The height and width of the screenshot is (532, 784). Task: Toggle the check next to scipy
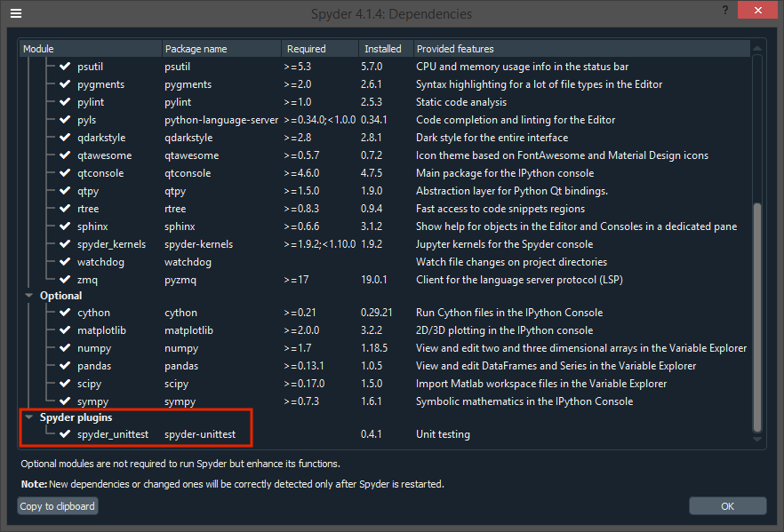click(x=65, y=383)
